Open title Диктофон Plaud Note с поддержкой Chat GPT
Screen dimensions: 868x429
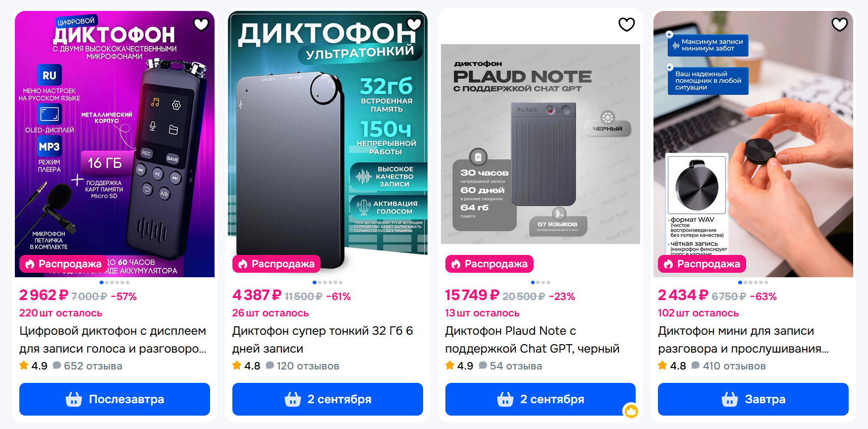533,340
